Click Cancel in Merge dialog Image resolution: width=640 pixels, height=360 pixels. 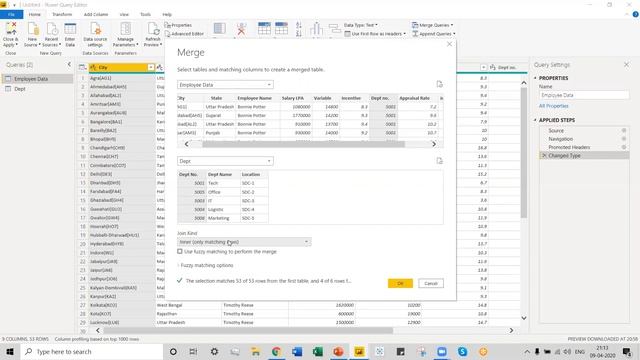coord(431,283)
